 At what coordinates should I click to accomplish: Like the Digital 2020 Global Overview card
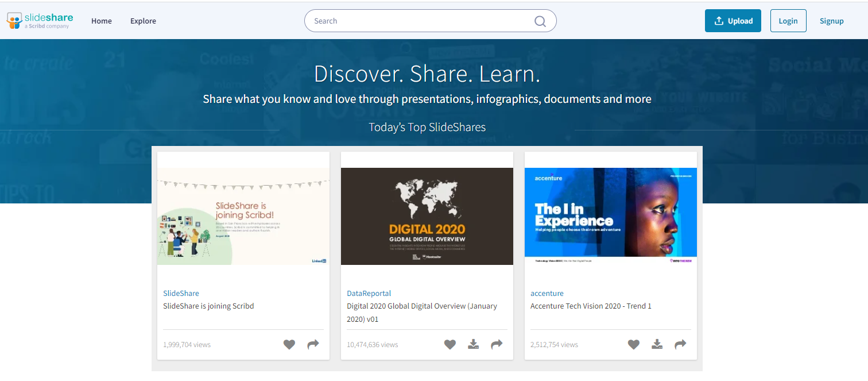point(450,345)
